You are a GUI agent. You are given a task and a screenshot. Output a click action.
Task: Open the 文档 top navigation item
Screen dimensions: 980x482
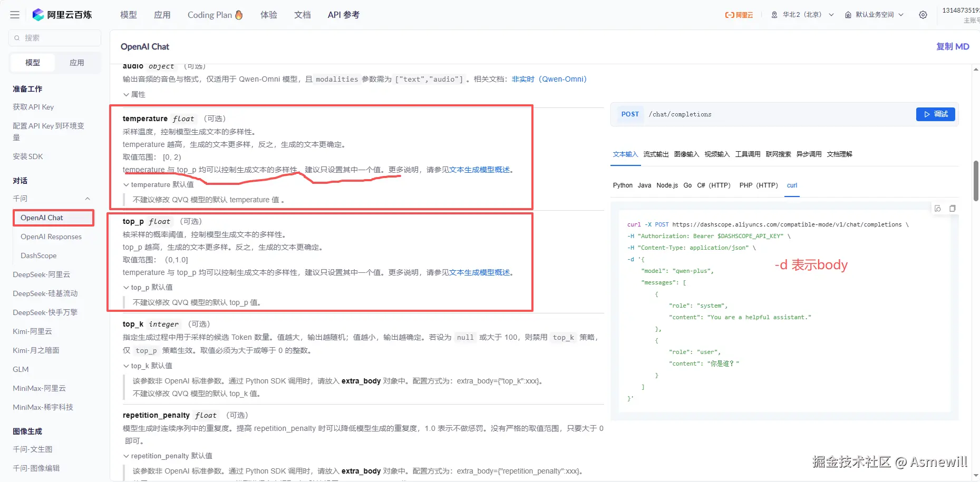303,15
